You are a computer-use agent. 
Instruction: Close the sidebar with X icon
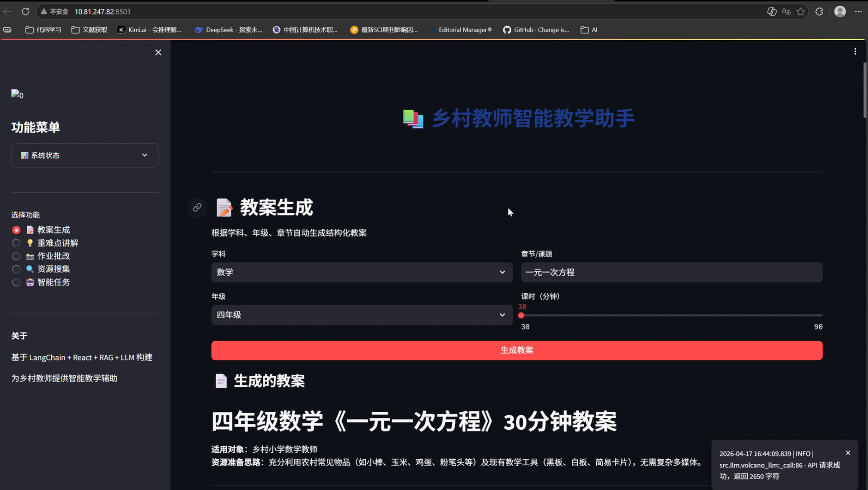tap(158, 52)
